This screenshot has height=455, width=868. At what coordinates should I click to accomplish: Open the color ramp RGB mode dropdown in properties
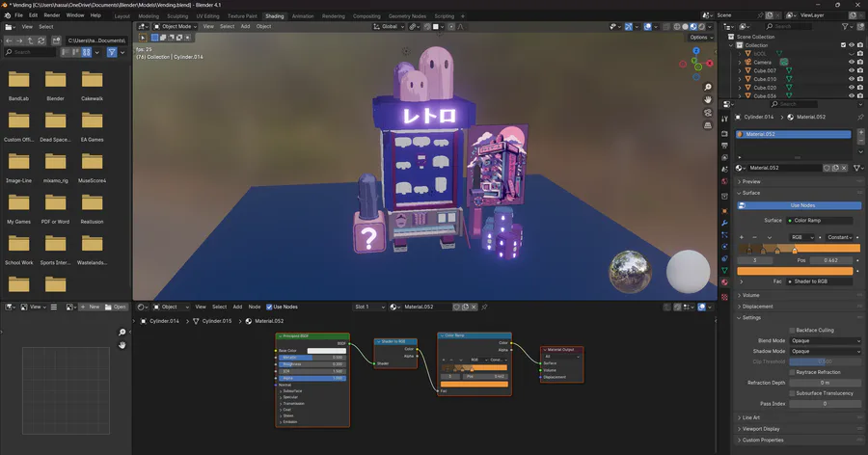coord(802,237)
